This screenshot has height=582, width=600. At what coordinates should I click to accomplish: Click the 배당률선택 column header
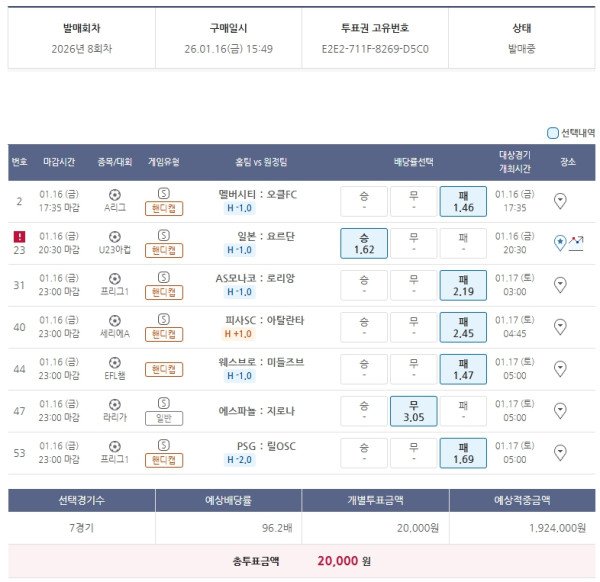click(x=414, y=162)
